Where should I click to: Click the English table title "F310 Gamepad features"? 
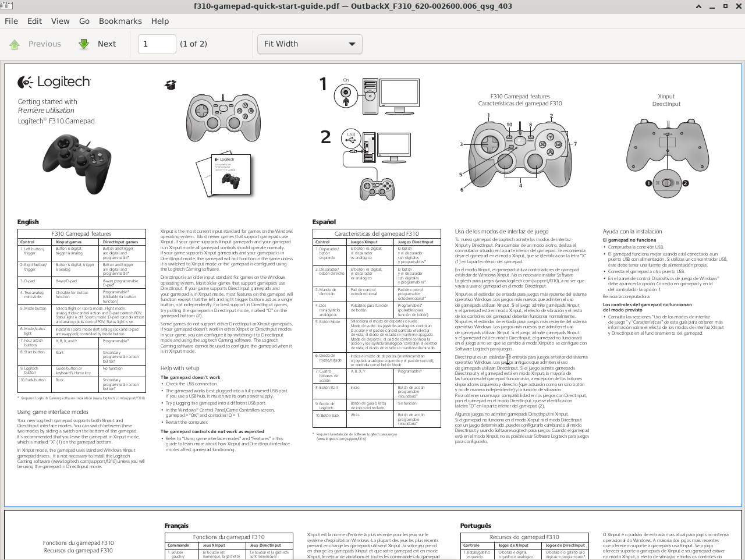[x=81, y=233]
